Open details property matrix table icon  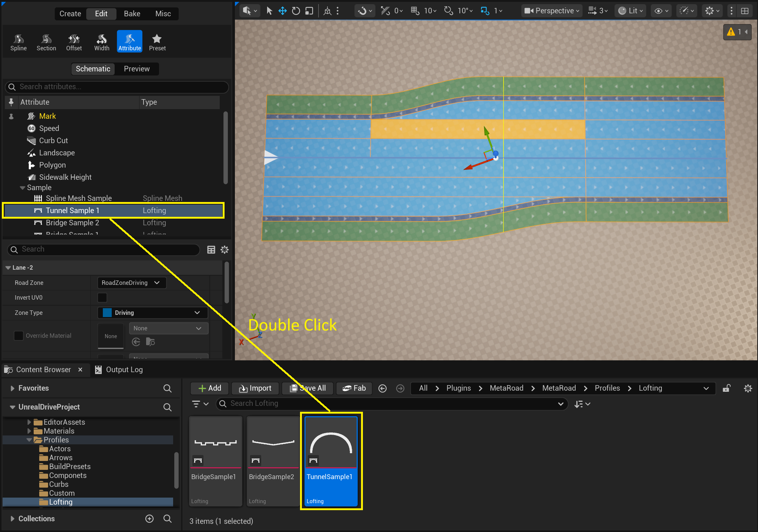point(211,250)
